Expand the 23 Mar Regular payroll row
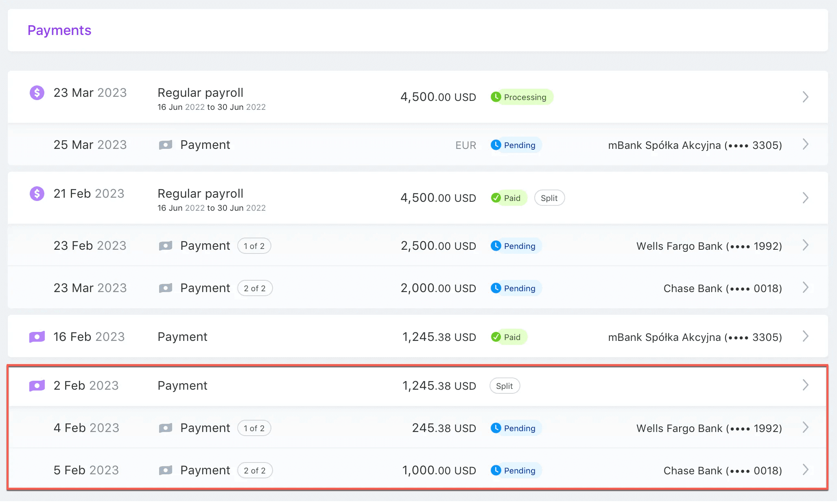This screenshot has width=837, height=504. [806, 97]
